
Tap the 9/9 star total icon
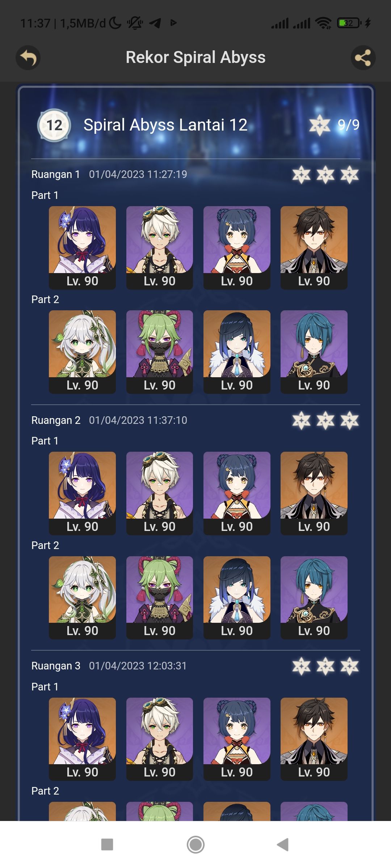[x=335, y=125]
